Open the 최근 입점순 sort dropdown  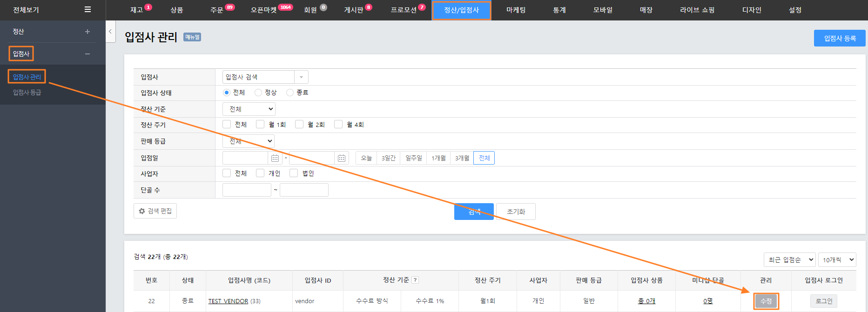tap(790, 260)
